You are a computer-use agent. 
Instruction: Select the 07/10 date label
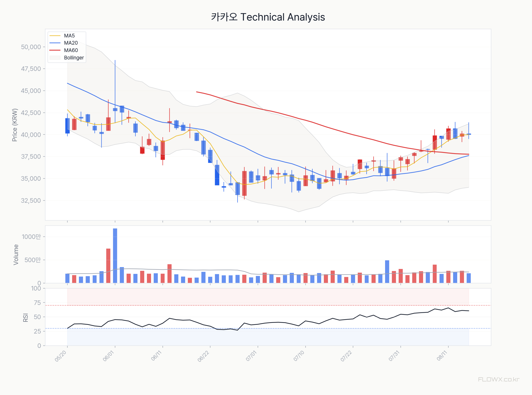point(299,356)
